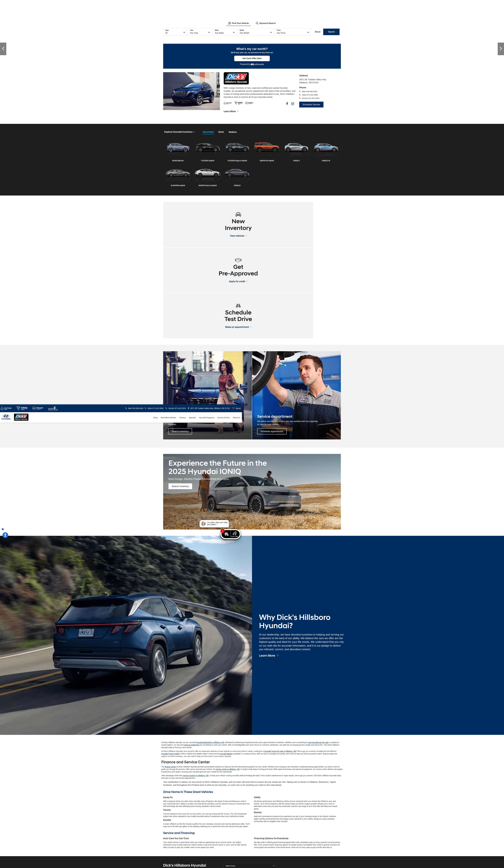The height and width of the screenshot is (868, 504).
Task: Open the Instagram icon in the dealer card
Action: click(292, 104)
